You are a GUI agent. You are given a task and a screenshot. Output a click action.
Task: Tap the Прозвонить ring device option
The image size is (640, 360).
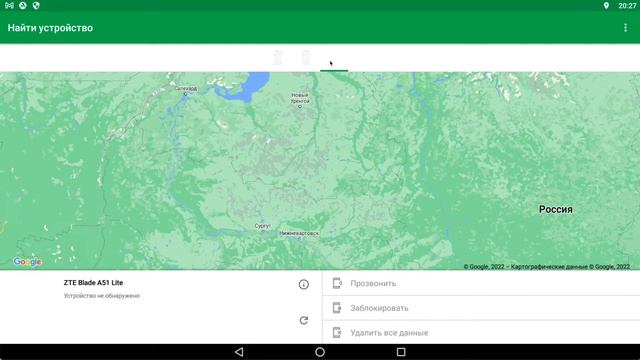point(481,283)
